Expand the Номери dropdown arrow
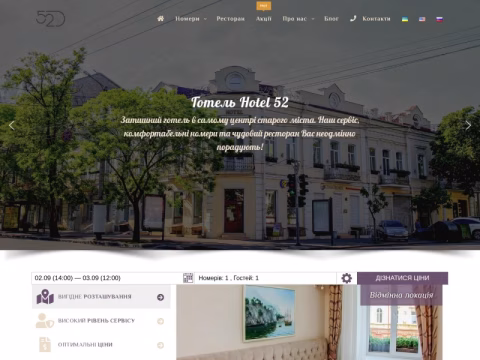This screenshot has width=480, height=360. [205, 19]
